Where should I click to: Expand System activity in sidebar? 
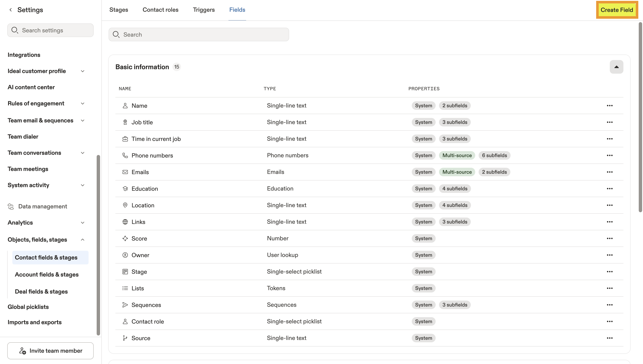[x=82, y=185]
